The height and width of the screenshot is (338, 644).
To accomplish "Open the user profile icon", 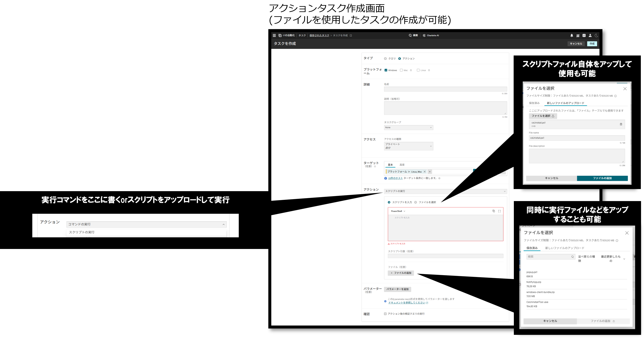I will 590,35.
